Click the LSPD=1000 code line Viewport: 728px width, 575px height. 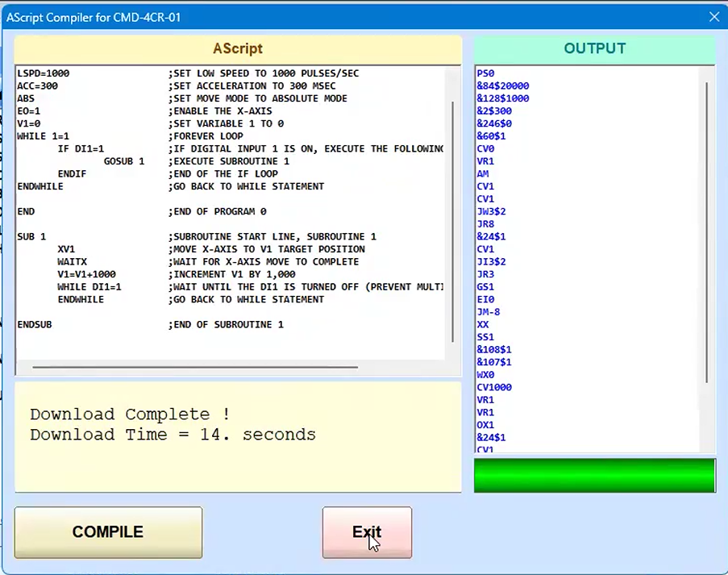[44, 73]
